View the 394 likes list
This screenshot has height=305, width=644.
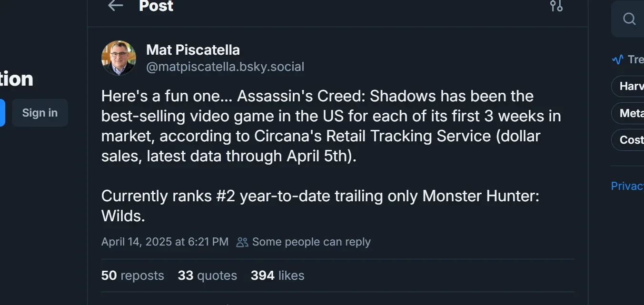tap(277, 275)
